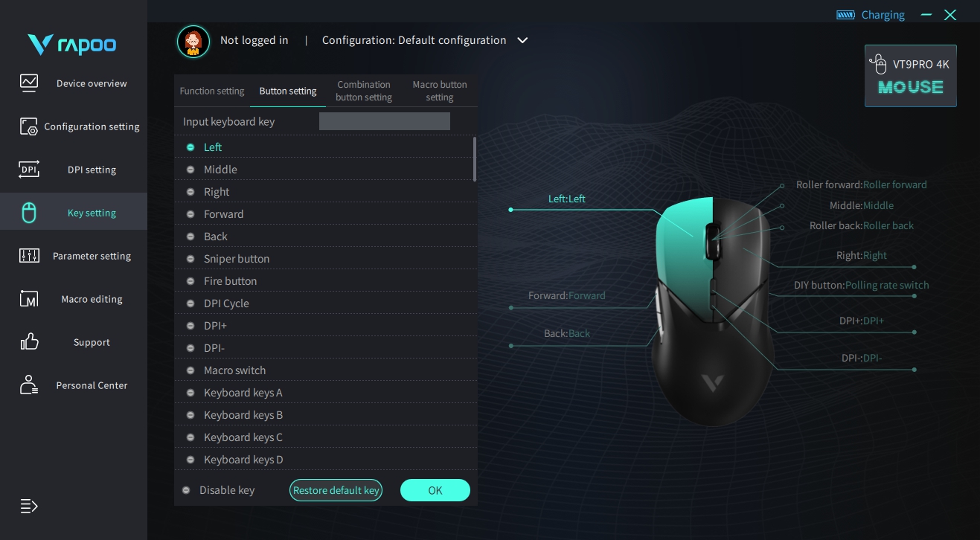Confirm with the OK button
This screenshot has width=980, height=540.
pyautogui.click(x=435, y=490)
